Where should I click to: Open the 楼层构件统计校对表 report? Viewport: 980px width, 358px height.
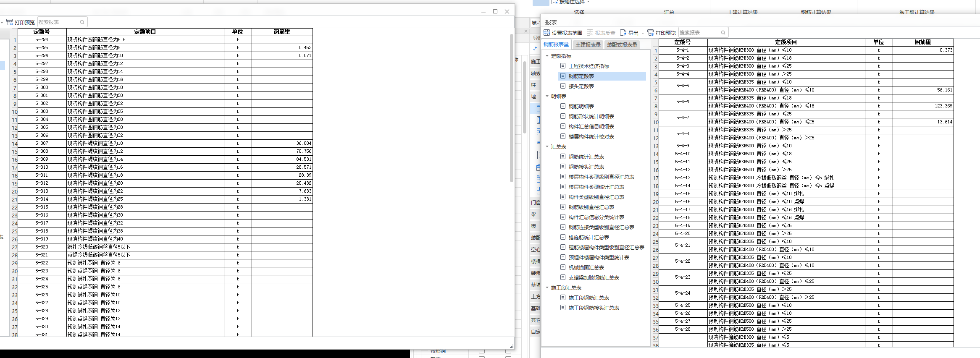(x=591, y=137)
